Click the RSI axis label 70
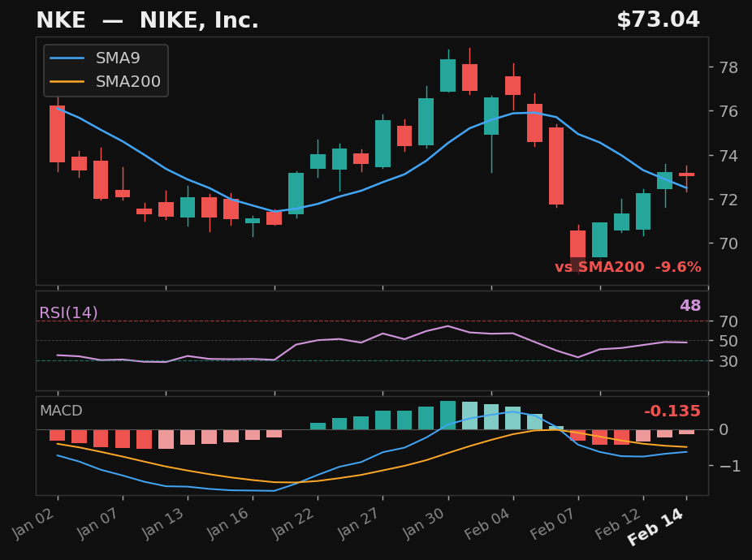752x560 pixels. click(x=728, y=321)
